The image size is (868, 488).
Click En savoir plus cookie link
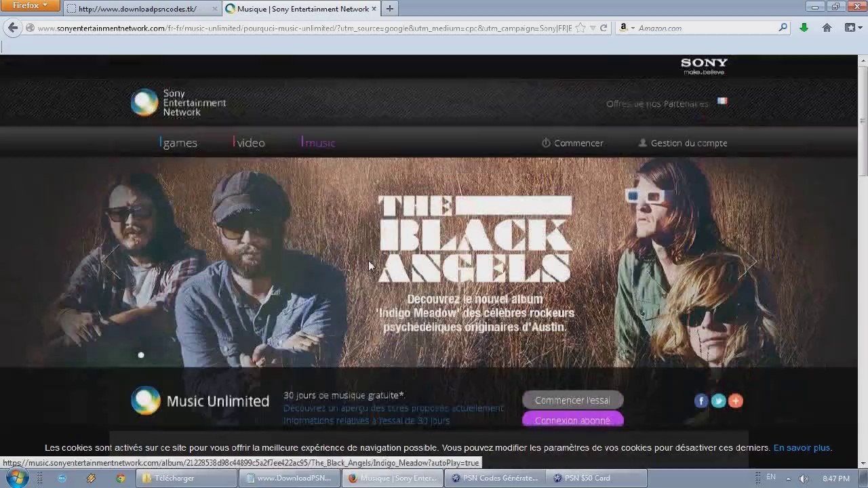click(x=802, y=448)
